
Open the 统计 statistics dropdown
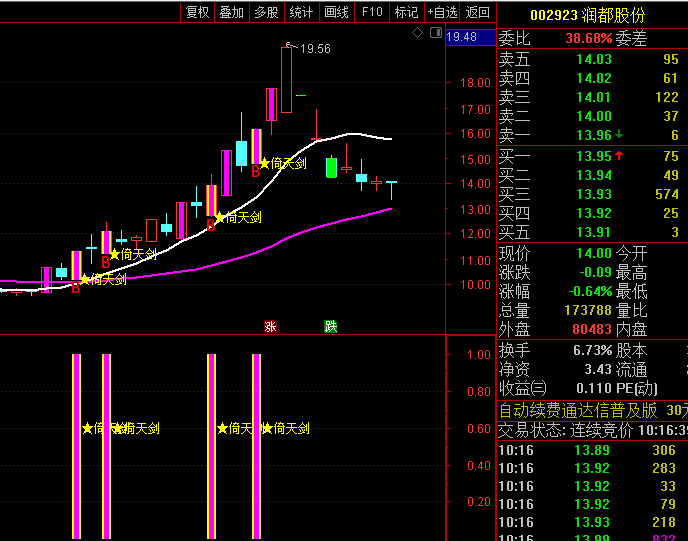point(300,12)
